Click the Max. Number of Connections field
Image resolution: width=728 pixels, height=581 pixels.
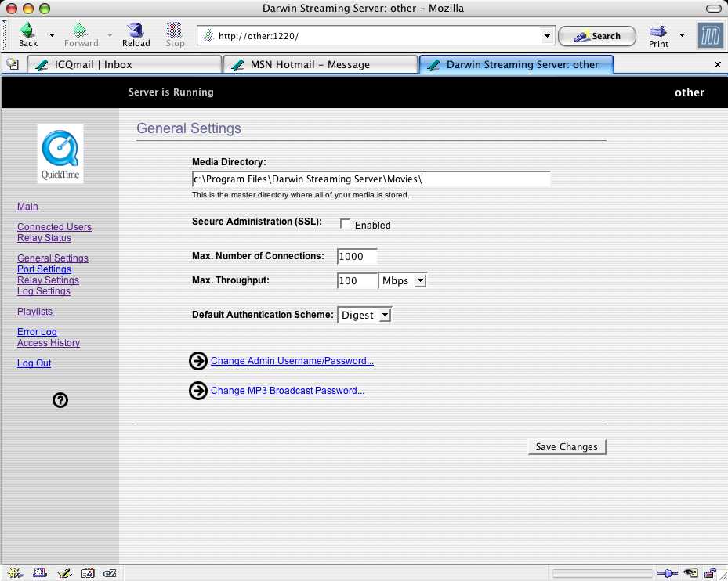coord(357,257)
